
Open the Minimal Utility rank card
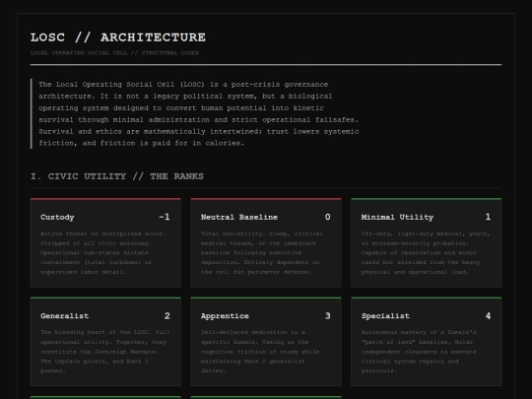[427, 243]
